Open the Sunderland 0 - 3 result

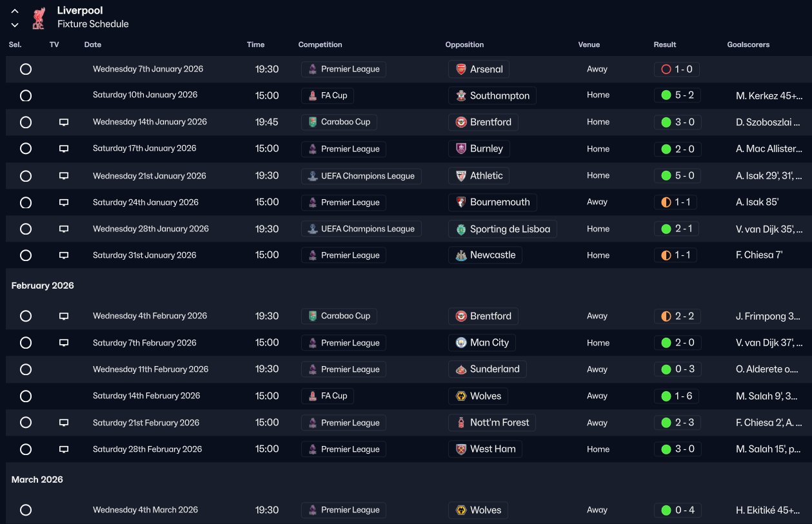click(677, 369)
